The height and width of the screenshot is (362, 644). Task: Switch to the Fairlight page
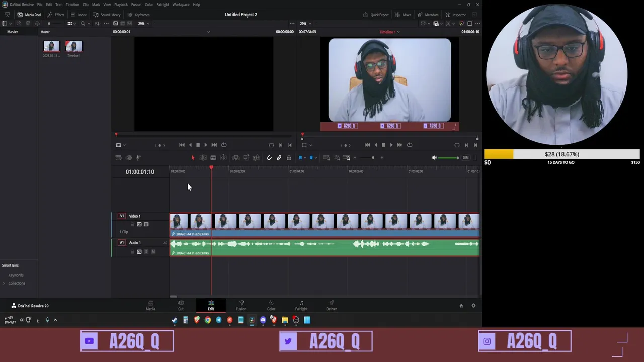pos(301,305)
